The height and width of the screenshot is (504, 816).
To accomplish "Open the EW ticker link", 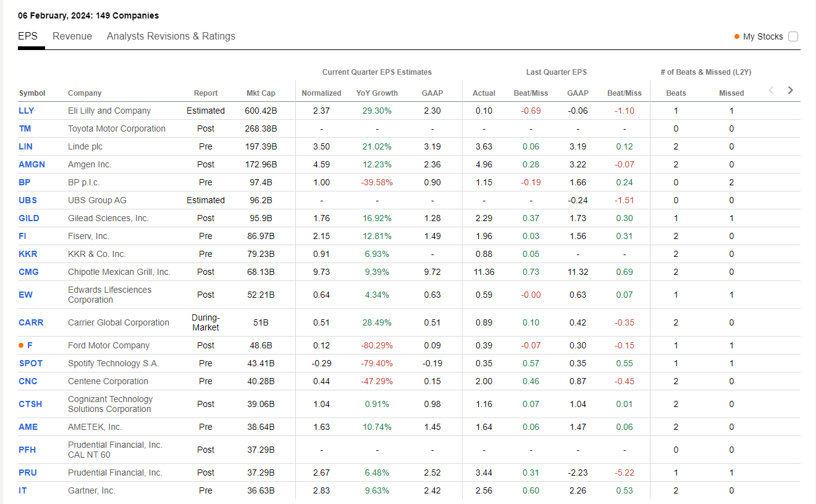I will pos(25,295).
